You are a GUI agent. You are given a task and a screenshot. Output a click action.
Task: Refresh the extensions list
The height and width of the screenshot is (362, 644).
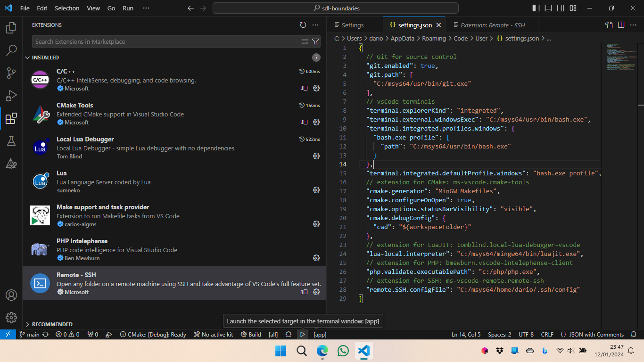(x=303, y=25)
